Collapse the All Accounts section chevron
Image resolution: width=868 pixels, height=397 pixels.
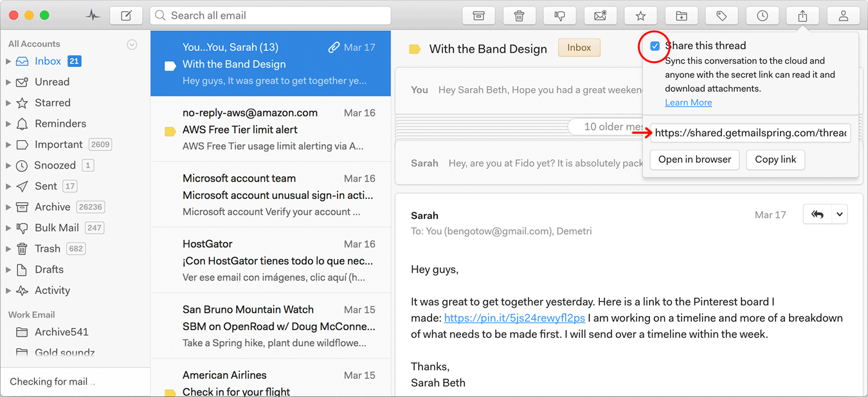(132, 44)
